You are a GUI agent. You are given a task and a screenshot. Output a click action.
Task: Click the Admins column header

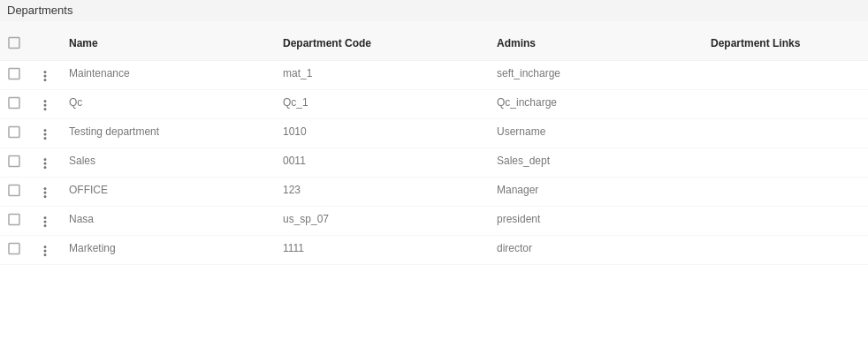[x=516, y=43]
